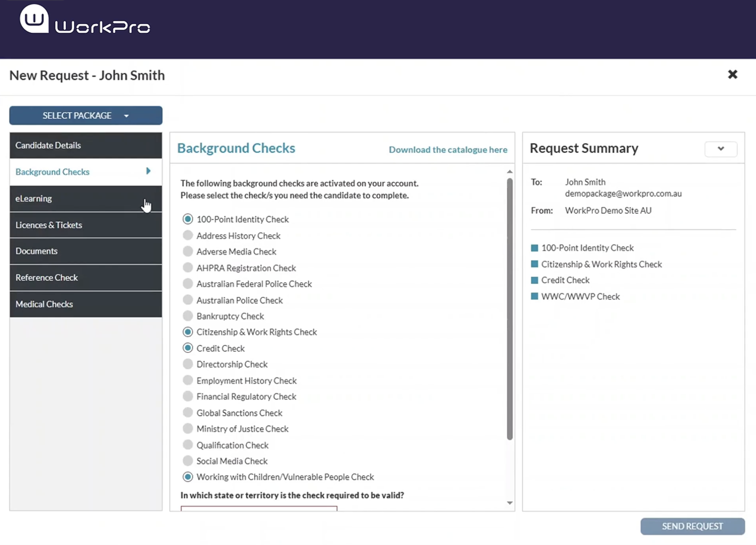Click the Background Checks panel heading
This screenshot has height=545, width=756.
click(236, 148)
